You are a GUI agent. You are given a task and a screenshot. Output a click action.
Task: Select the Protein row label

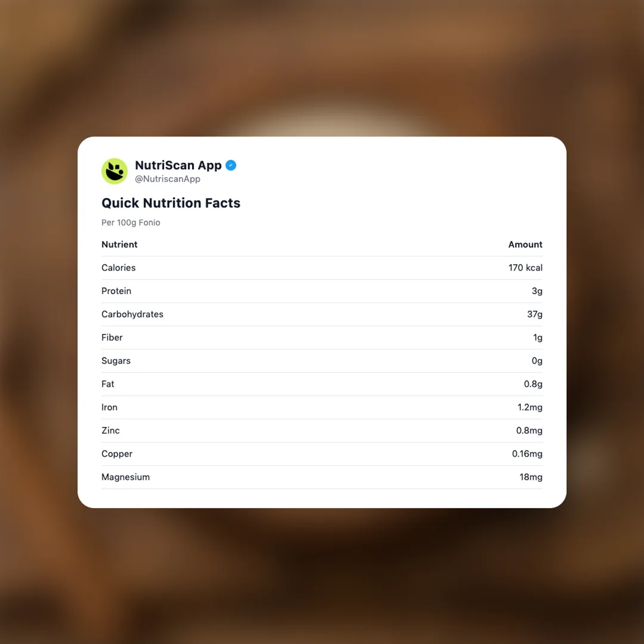(x=116, y=291)
